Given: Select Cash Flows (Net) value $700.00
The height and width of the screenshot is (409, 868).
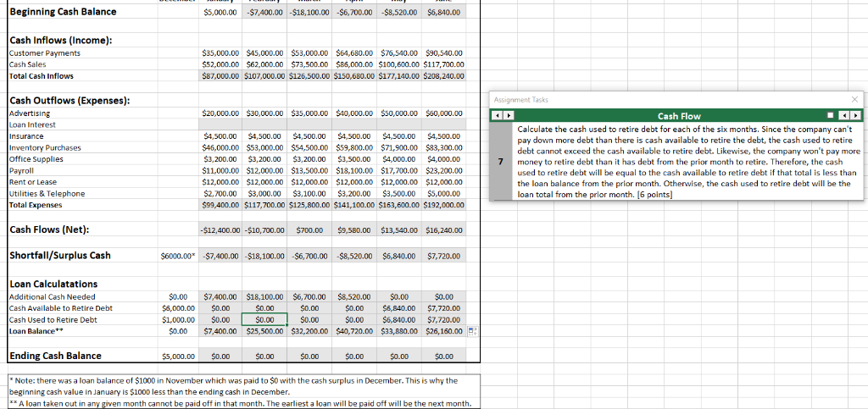Looking at the screenshot, I should point(310,230).
